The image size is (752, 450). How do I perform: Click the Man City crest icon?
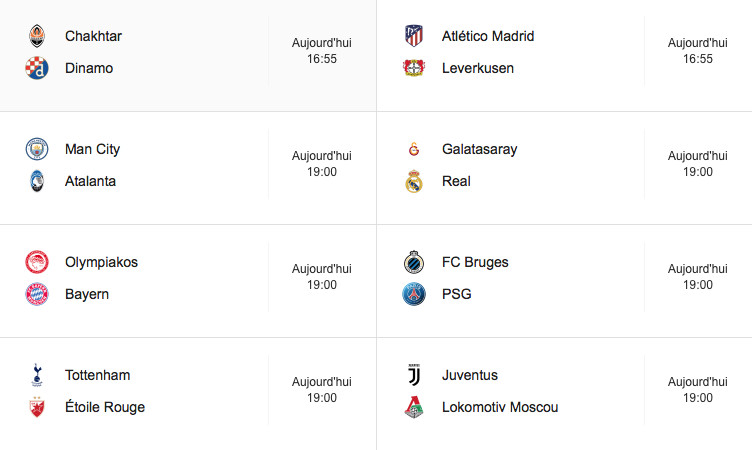[x=37, y=149]
